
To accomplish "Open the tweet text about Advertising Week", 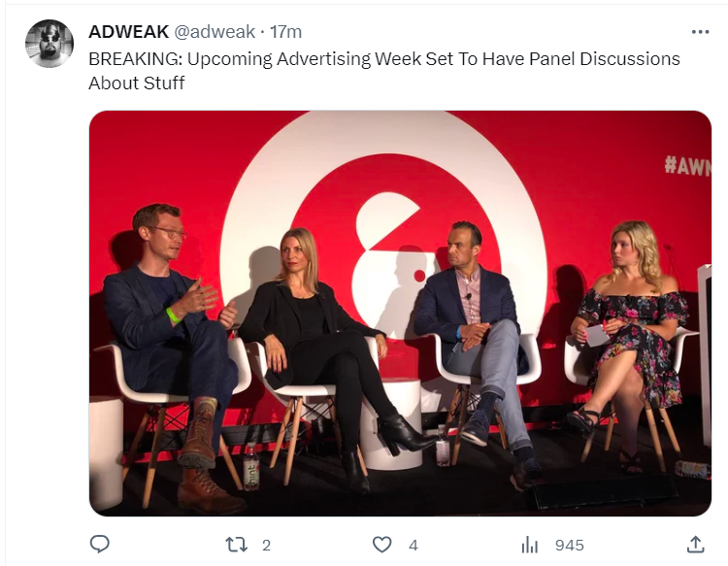I will (x=384, y=71).
